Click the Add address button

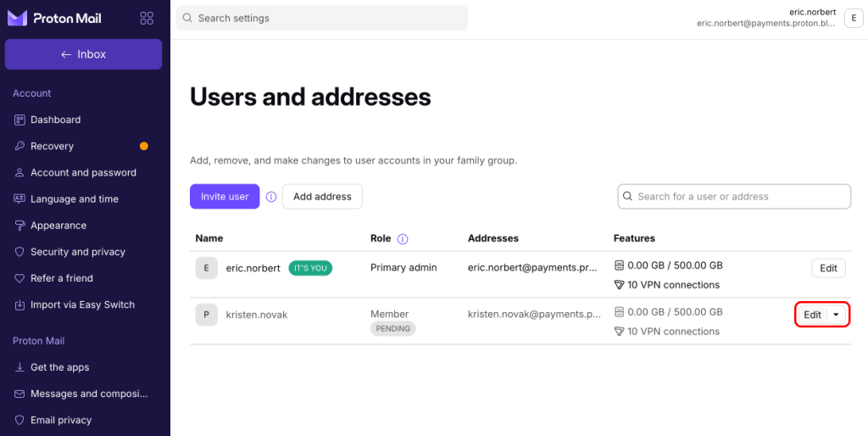point(322,197)
